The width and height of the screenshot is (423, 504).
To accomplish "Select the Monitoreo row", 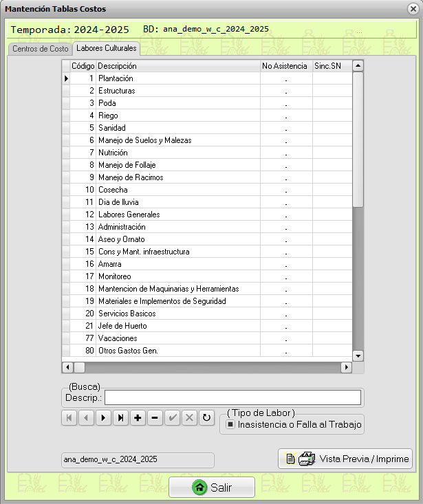I will [207, 276].
